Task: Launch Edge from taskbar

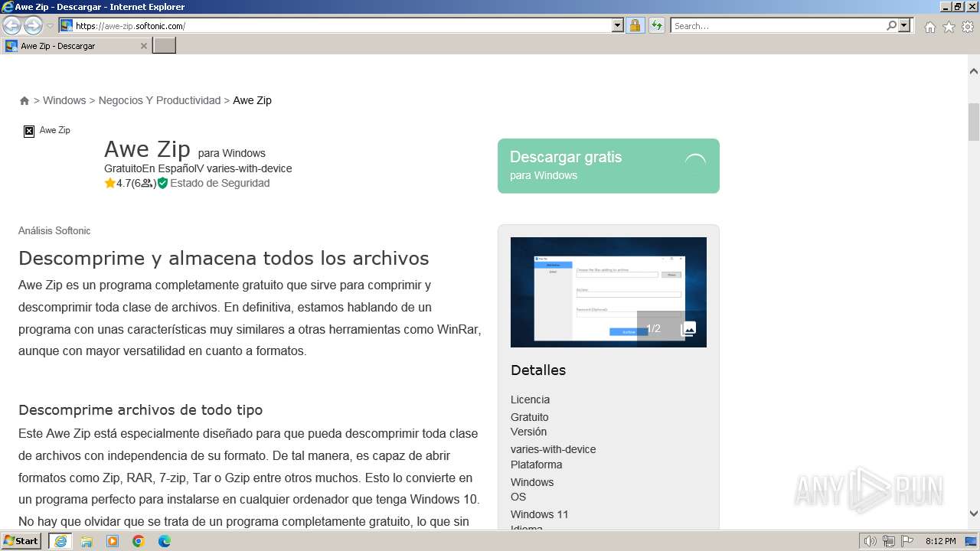Action: pos(165,541)
